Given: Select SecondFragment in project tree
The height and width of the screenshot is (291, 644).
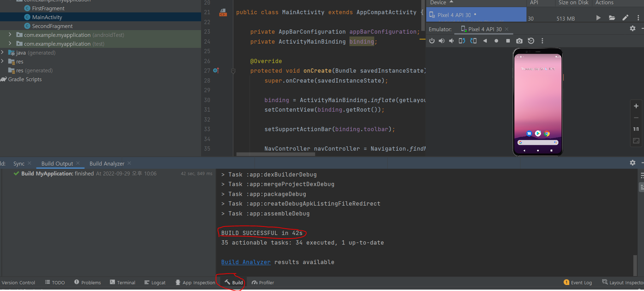Looking at the screenshot, I should 52,26.
